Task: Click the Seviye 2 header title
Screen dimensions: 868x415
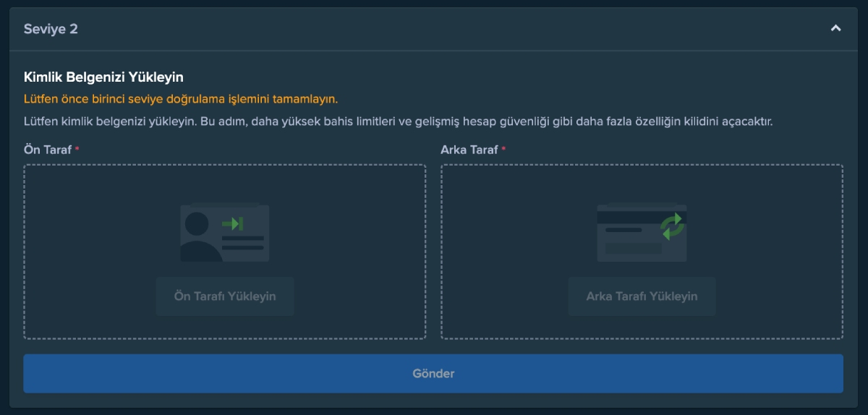Action: pos(51,29)
